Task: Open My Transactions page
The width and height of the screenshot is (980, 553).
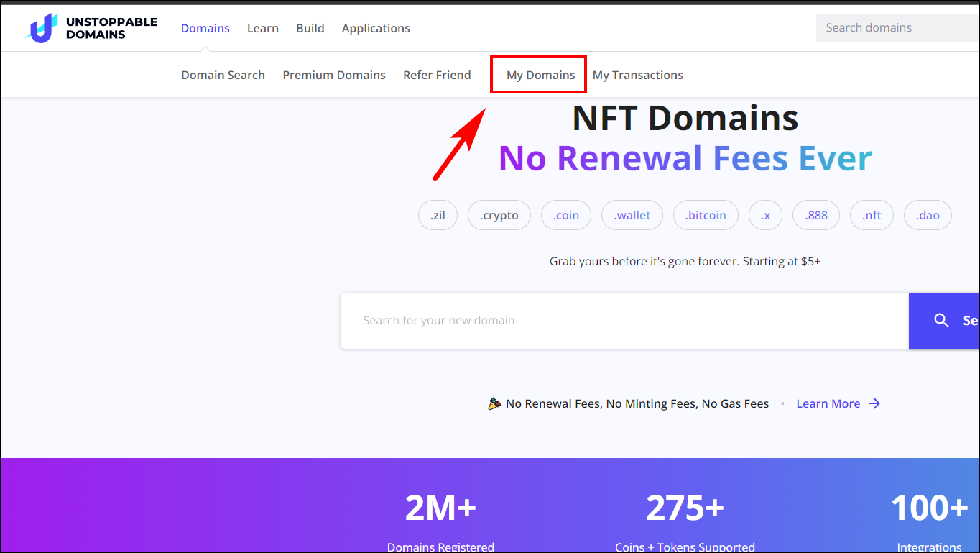Action: [638, 75]
